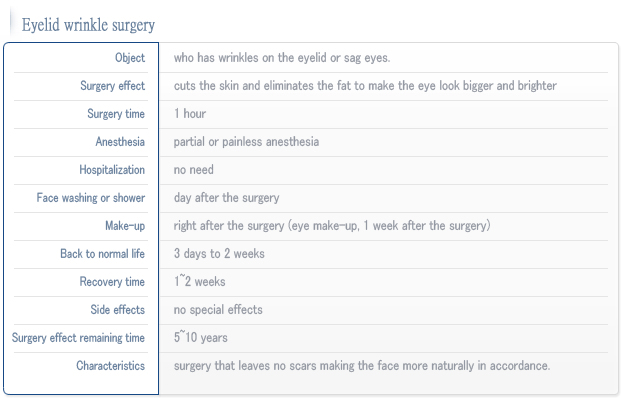The width and height of the screenshot is (621, 398).
Task: Select 'no special effects' text
Action: 218,310
